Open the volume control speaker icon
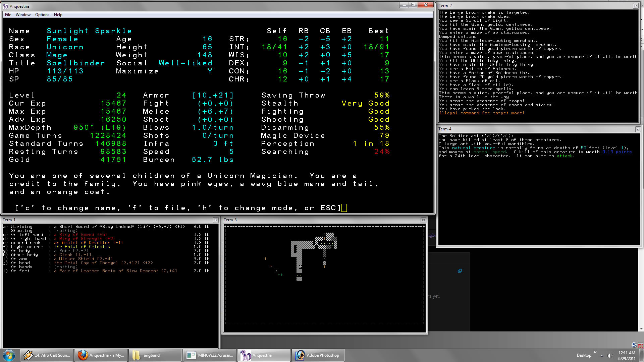 [x=610, y=355]
